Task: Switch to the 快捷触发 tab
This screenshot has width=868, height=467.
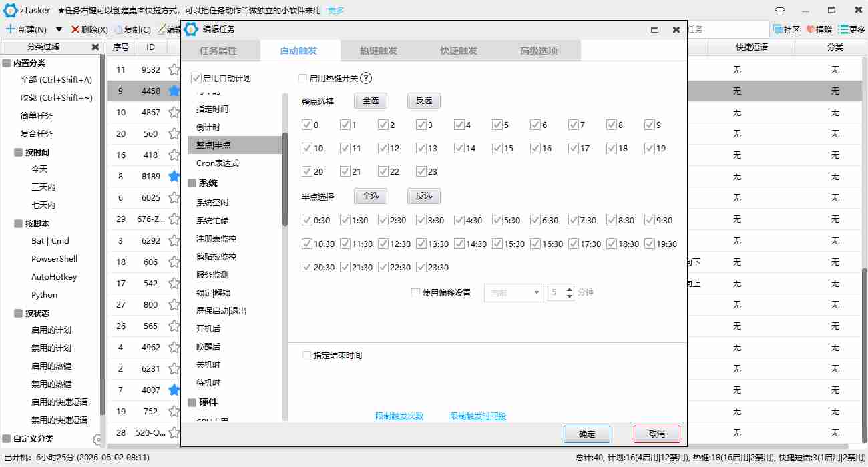Action: coord(459,51)
